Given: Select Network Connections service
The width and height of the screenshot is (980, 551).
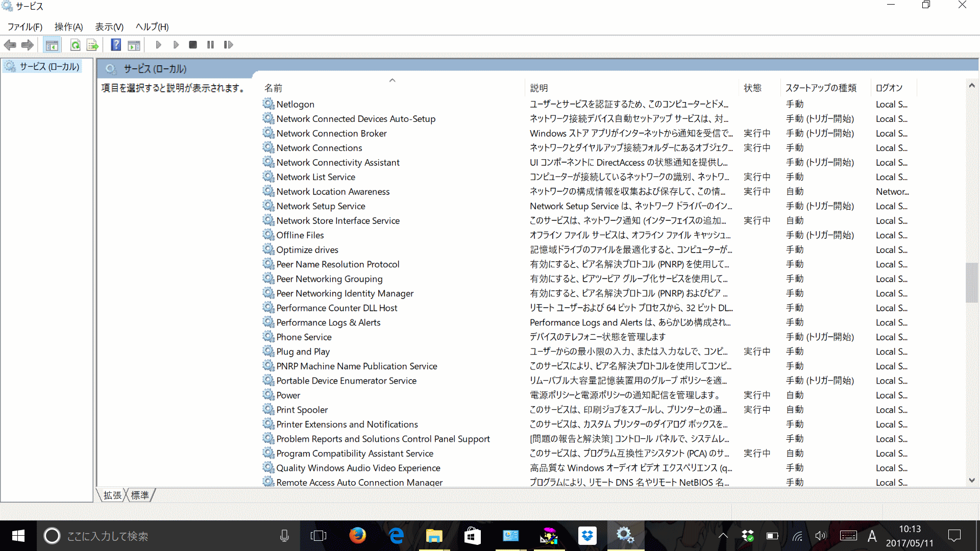Looking at the screenshot, I should (x=318, y=147).
